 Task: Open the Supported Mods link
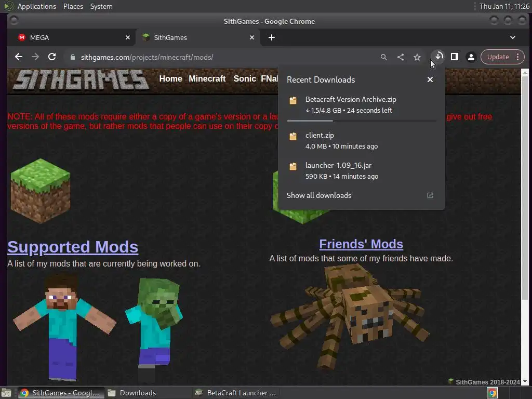coord(73,247)
